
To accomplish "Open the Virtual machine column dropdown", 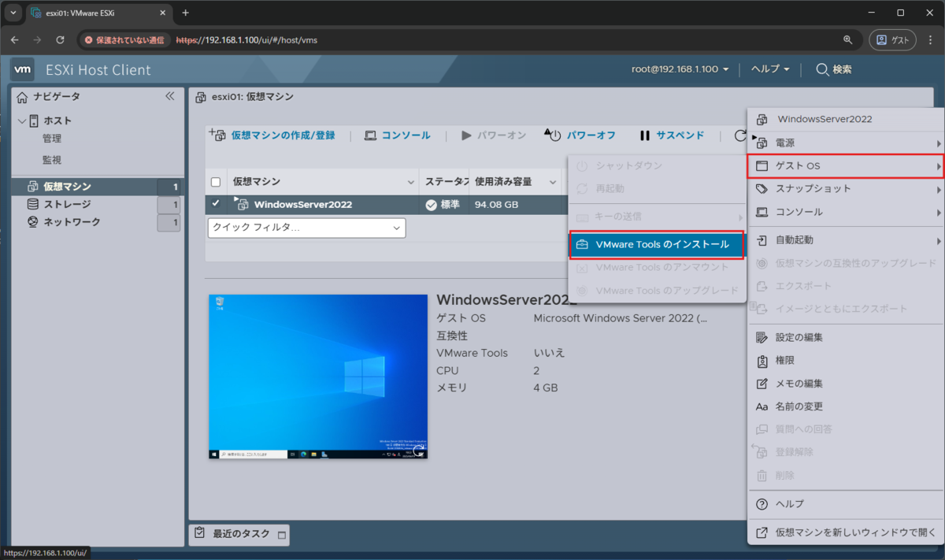I will [410, 182].
